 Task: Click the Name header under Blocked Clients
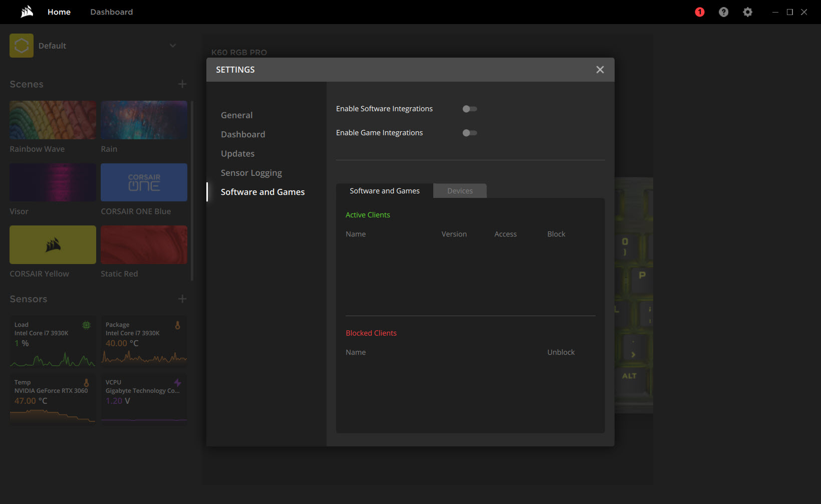(356, 352)
